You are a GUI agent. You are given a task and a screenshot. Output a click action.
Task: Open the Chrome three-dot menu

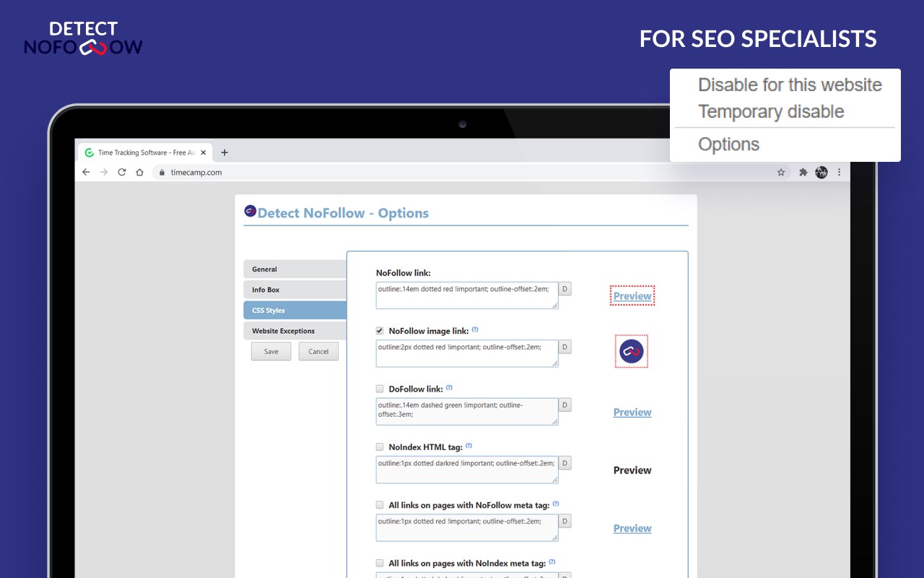point(839,173)
